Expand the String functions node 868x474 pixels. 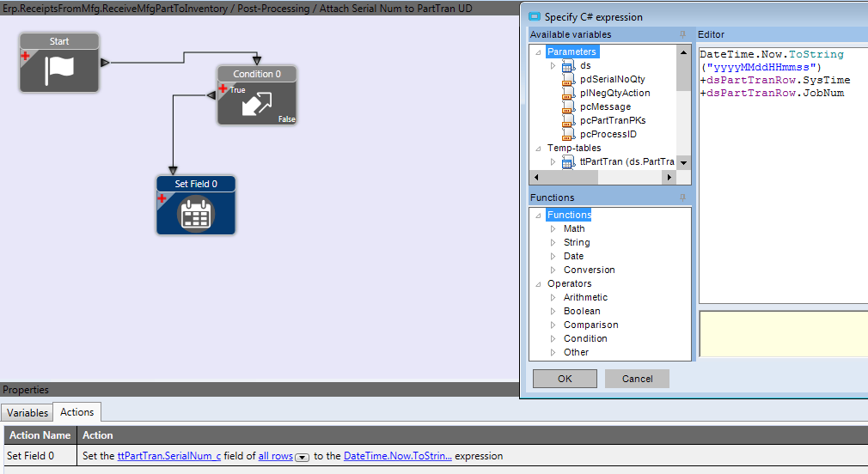tap(553, 242)
